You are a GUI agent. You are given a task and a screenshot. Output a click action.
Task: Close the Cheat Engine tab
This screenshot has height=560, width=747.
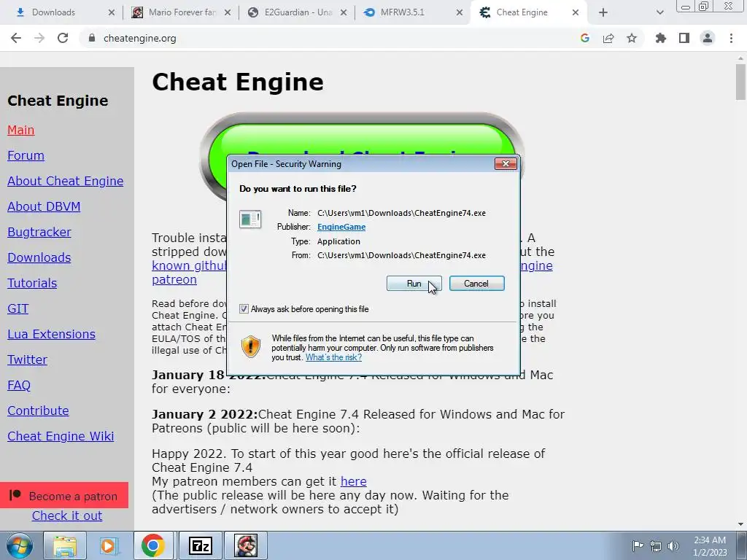tap(576, 12)
